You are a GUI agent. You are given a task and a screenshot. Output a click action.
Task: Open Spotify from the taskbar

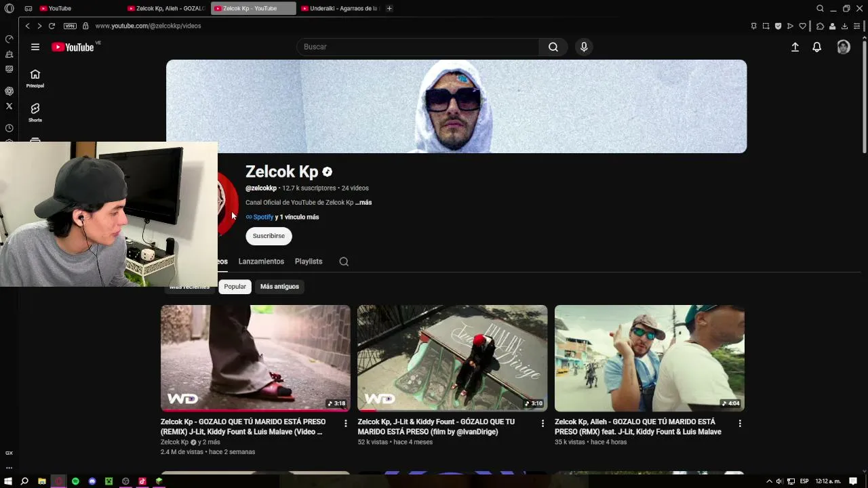(75, 481)
